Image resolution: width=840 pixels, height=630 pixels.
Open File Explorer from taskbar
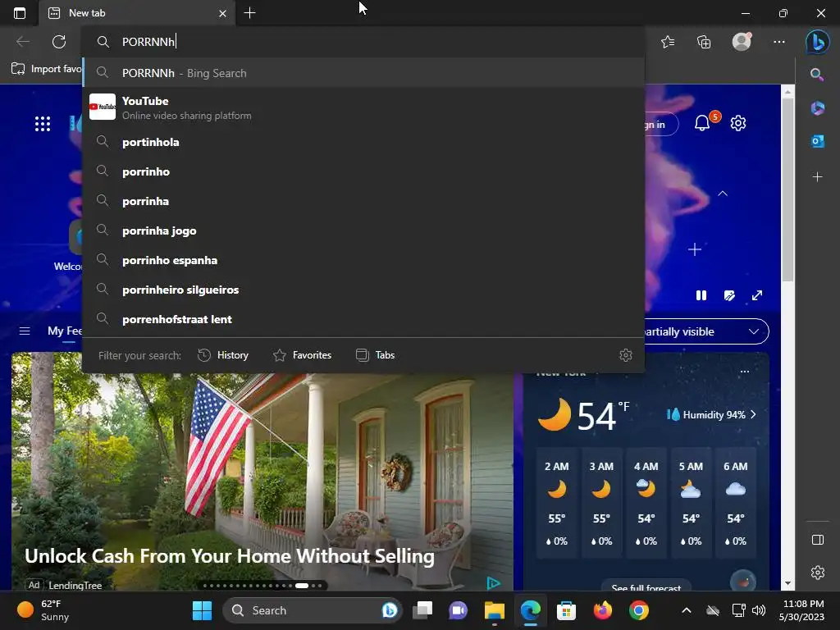(x=495, y=610)
